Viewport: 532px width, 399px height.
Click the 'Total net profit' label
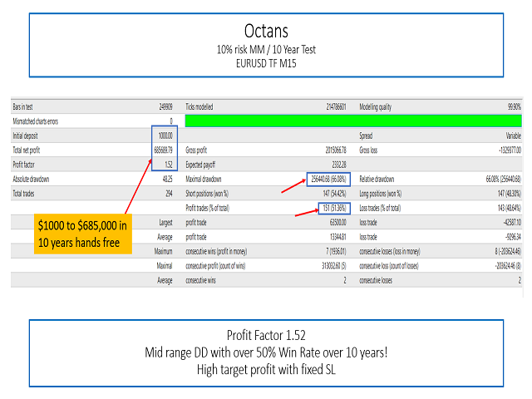pyautogui.click(x=26, y=150)
